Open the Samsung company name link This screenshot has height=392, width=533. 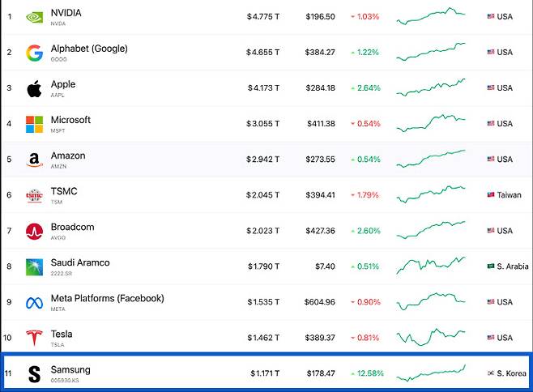click(x=70, y=369)
